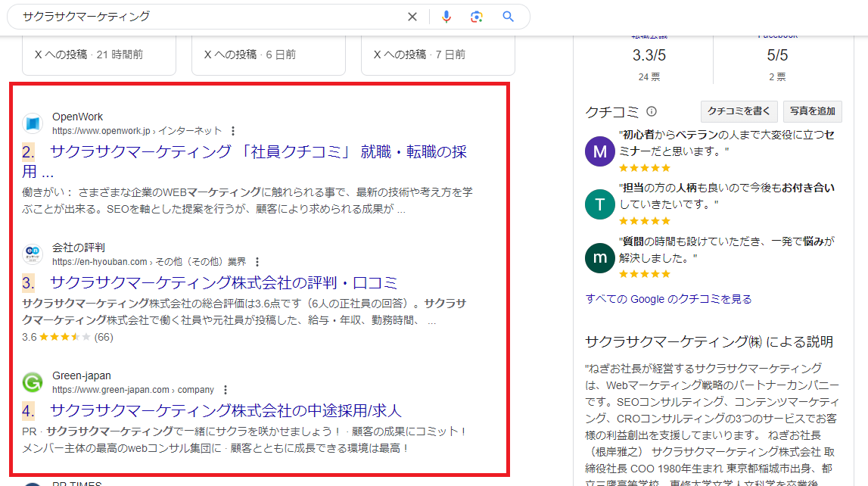Click the purple M reviewer avatar

pos(600,151)
